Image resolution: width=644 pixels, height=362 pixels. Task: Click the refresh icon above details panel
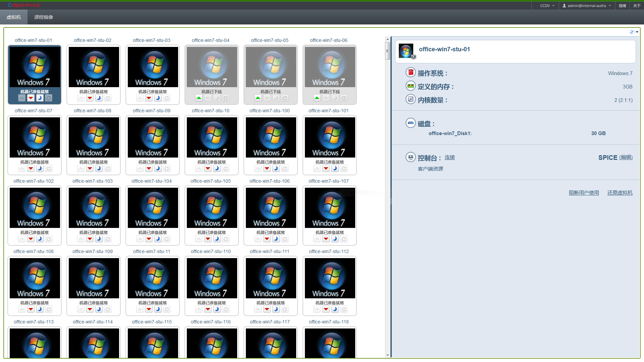point(632,32)
